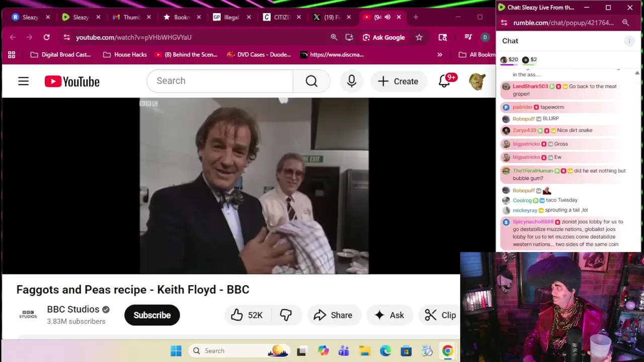This screenshot has width=644, height=362.
Task: Like the Keith Floyd video
Action: coord(247,315)
